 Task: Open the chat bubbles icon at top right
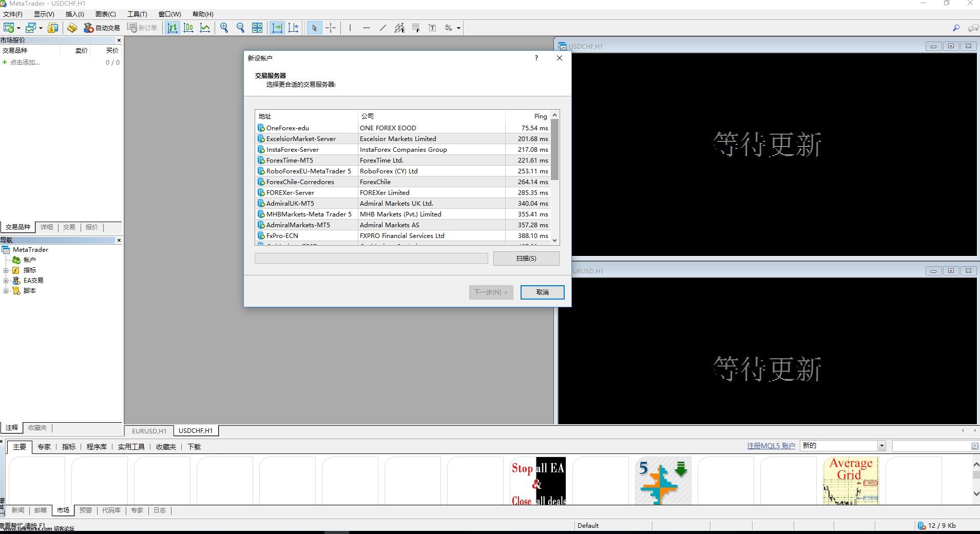972,28
